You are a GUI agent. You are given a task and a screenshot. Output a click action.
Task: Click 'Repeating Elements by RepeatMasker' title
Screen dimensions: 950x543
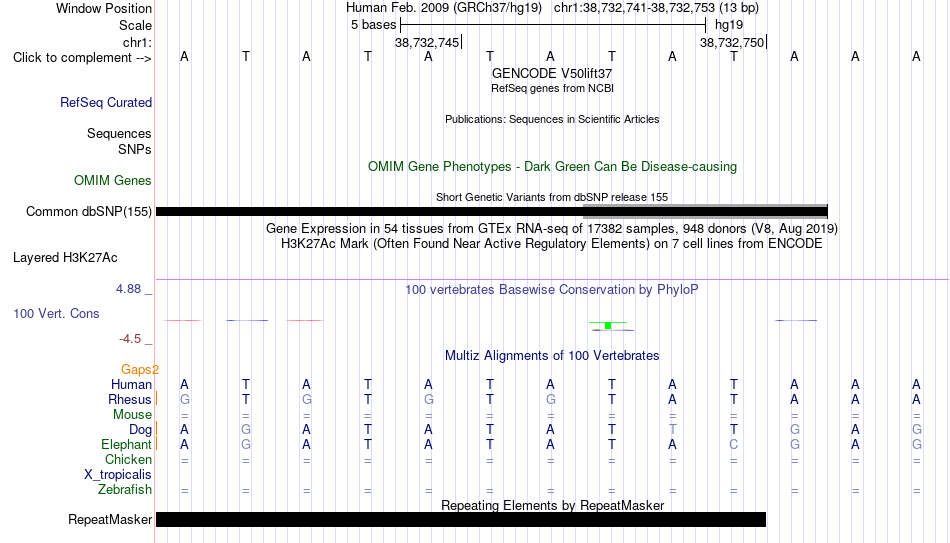point(552,505)
